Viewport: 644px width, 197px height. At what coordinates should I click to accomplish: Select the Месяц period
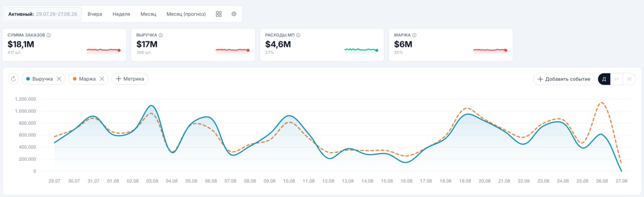pyautogui.click(x=148, y=14)
